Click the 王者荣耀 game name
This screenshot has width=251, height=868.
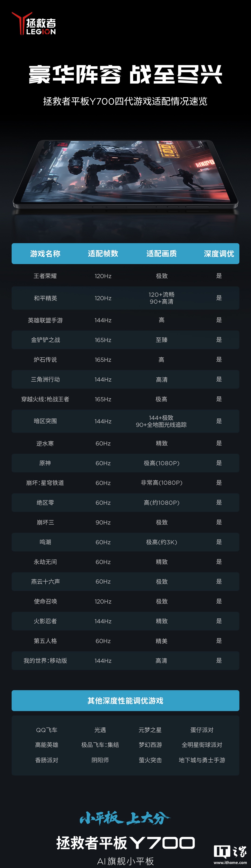tap(45, 276)
